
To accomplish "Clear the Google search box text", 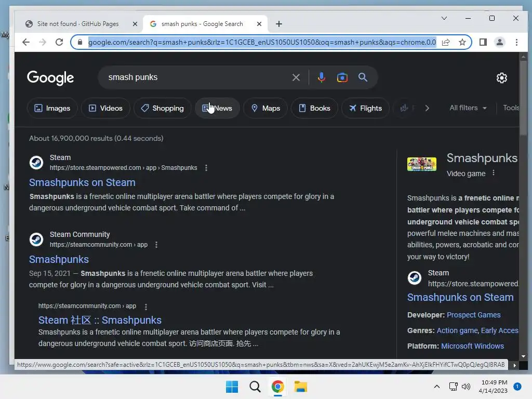I will coord(296,77).
